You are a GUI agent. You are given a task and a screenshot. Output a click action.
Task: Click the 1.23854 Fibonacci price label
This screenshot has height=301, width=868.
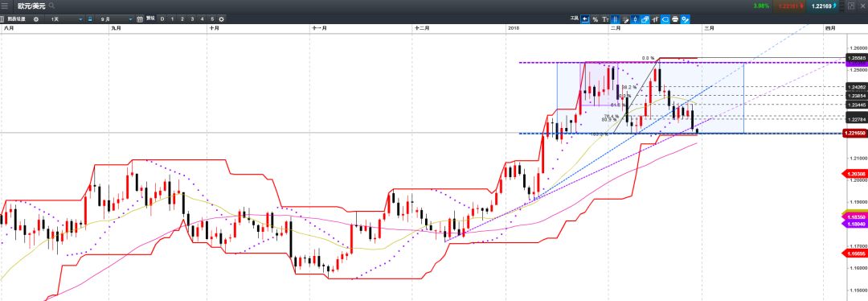click(x=856, y=95)
